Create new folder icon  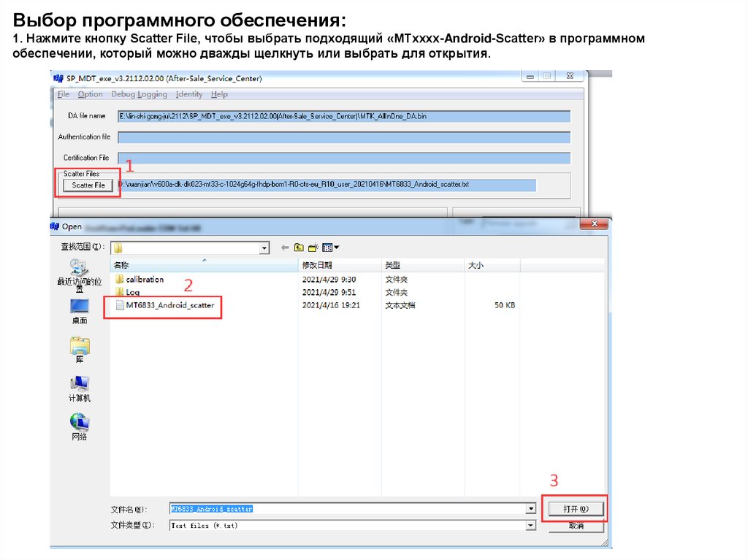pyautogui.click(x=313, y=248)
